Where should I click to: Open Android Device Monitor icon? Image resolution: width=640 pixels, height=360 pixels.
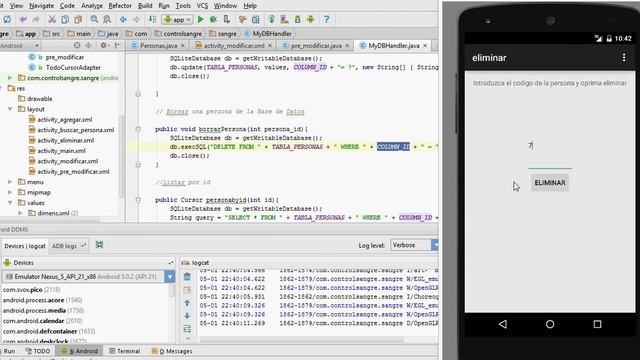(311, 19)
